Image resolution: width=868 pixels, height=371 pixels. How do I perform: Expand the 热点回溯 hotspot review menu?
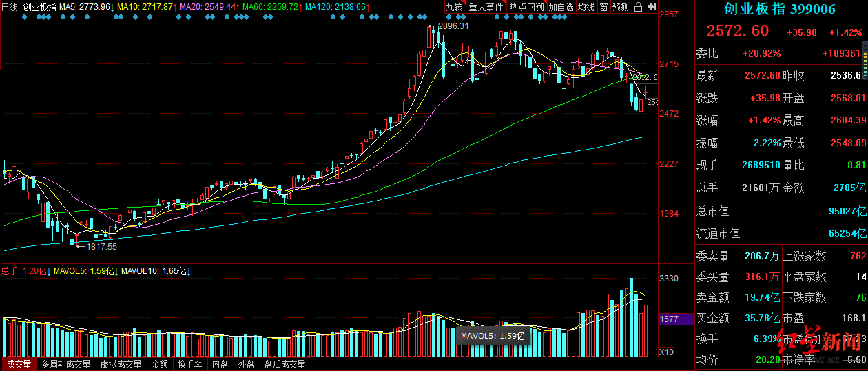[527, 7]
